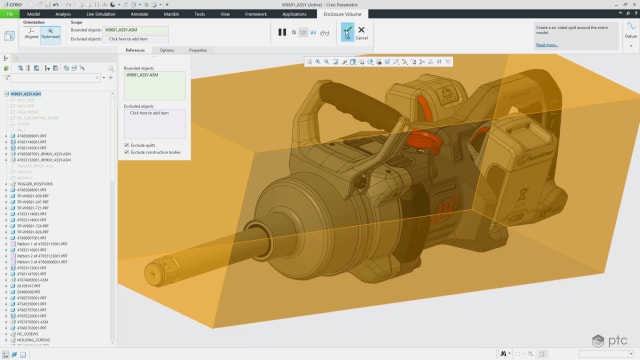The width and height of the screenshot is (640, 360).
Task: Click the Zoom Out icon in graphics toolbar
Action: (327, 62)
